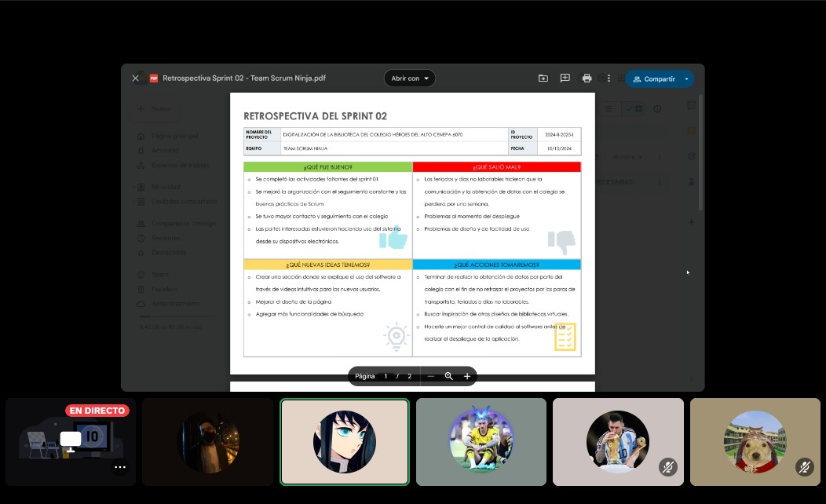Select the anime avatar participant tile
826x504 pixels.
[x=345, y=442]
